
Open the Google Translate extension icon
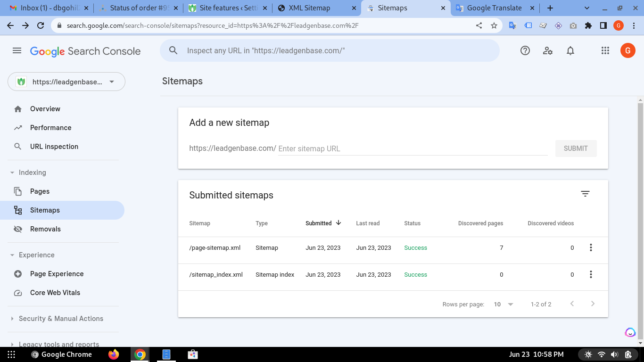(513, 25)
